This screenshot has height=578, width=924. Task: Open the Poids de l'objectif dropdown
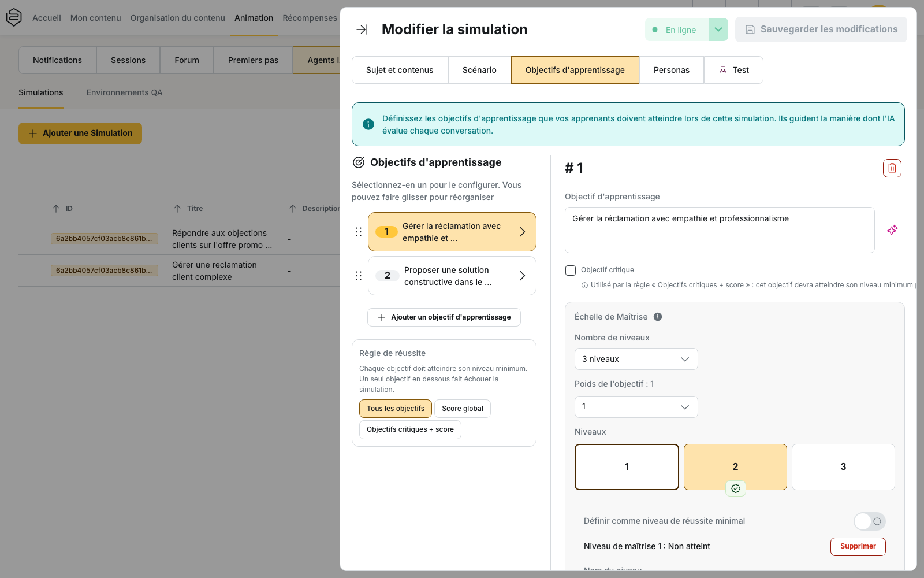[x=636, y=407]
